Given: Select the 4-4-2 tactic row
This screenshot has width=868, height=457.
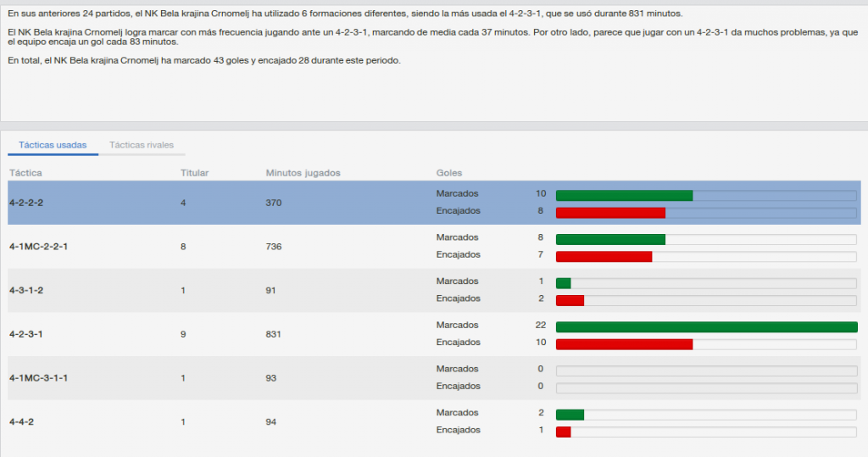Looking at the screenshot, I should tap(434, 421).
